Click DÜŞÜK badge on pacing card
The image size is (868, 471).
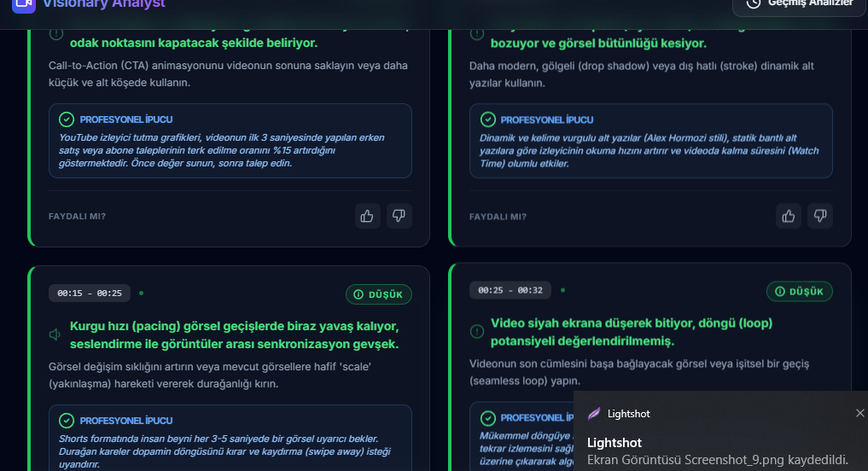click(x=379, y=294)
